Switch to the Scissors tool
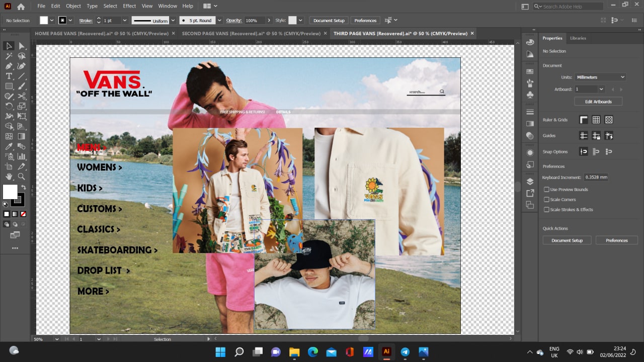The image size is (644, 362). click(22, 96)
